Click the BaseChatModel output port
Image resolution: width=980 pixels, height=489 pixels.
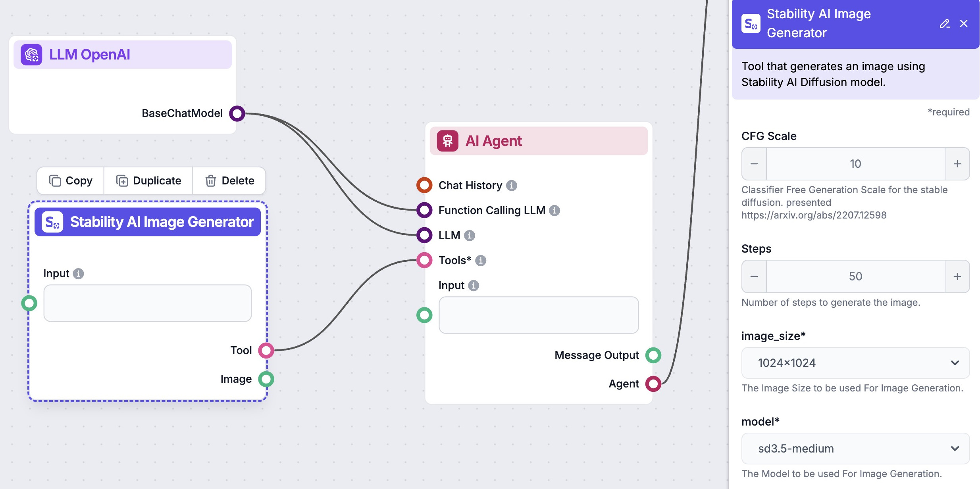coord(237,113)
